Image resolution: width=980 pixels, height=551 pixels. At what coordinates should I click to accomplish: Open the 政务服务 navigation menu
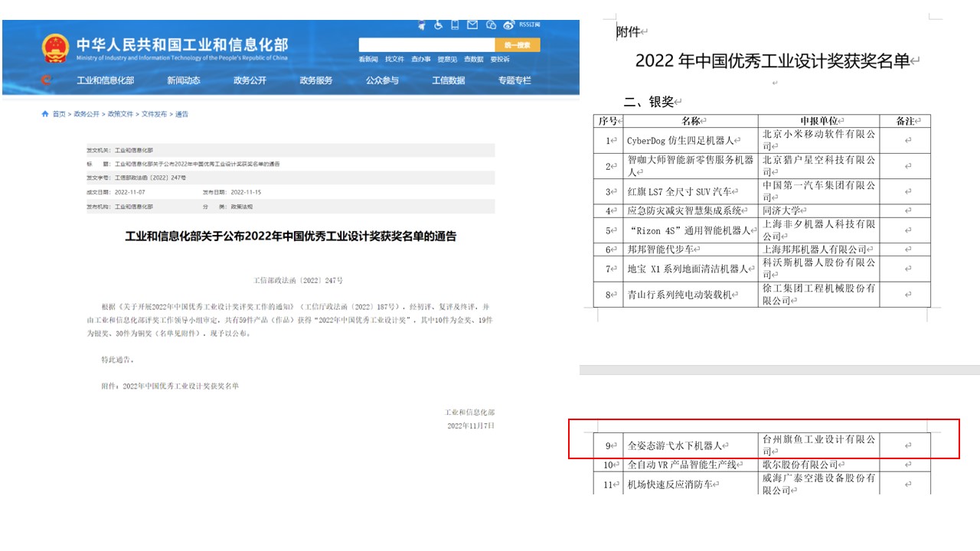pos(316,80)
